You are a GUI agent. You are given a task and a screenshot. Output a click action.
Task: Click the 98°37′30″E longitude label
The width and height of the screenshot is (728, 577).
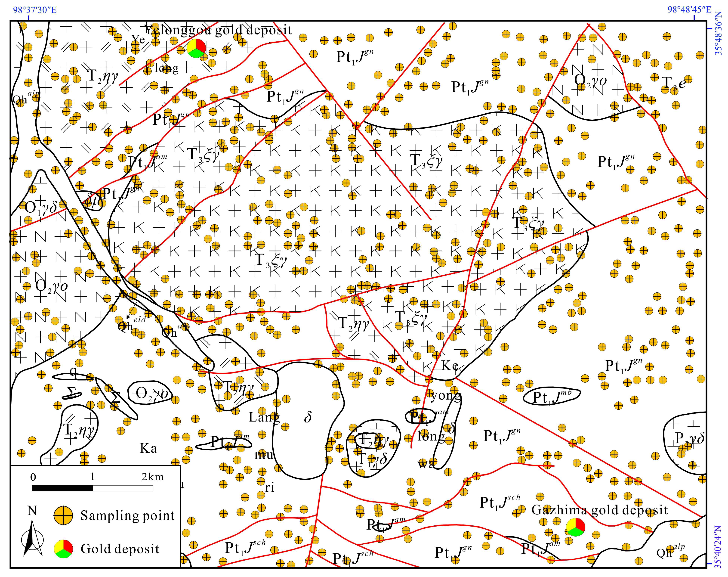pos(35,9)
